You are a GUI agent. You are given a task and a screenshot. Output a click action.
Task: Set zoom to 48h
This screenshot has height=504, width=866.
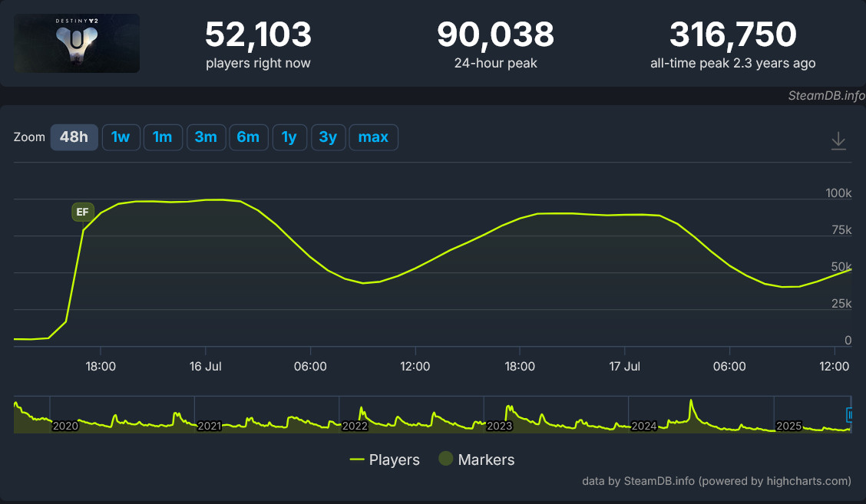(74, 137)
